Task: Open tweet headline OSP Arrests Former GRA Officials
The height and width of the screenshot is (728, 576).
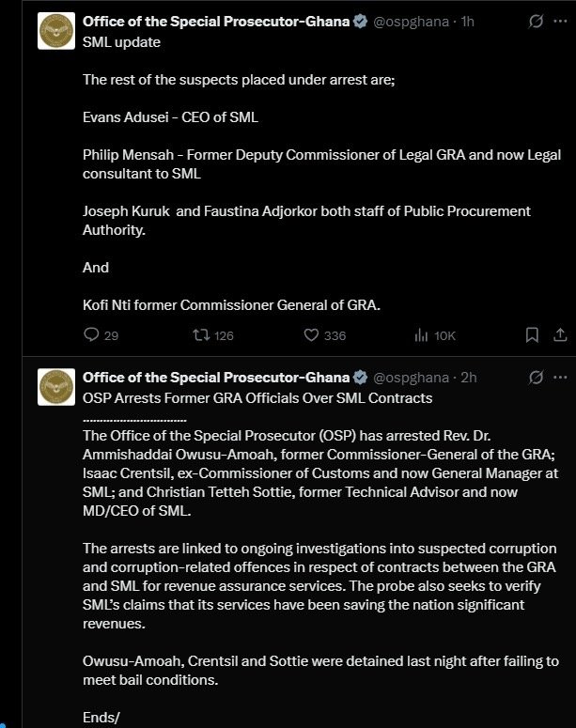Action: [257, 398]
